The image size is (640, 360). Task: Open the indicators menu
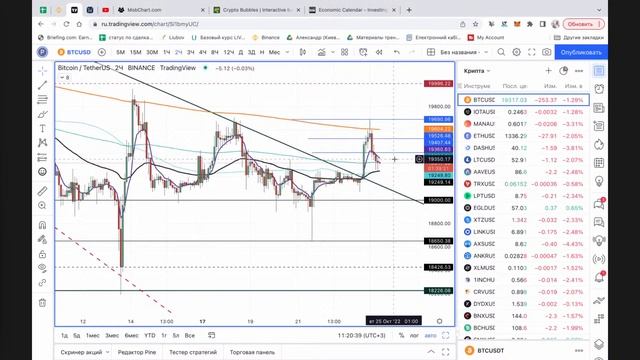coord(322,52)
